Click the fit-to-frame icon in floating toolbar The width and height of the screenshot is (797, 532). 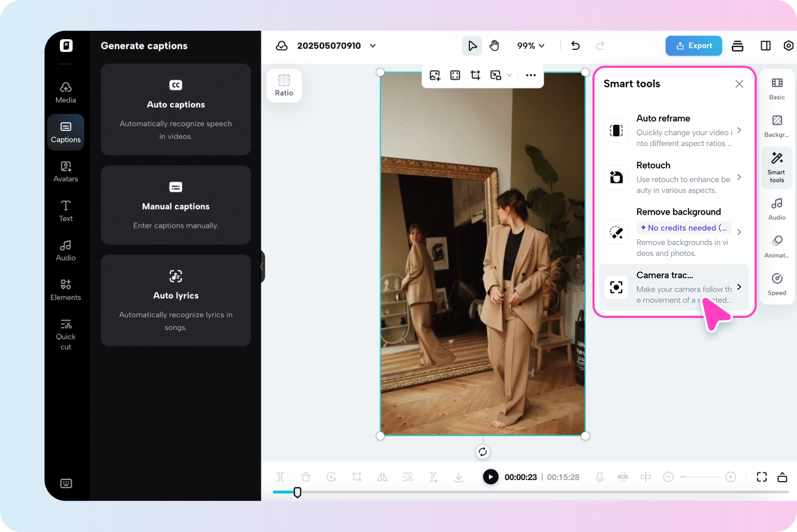click(x=455, y=75)
